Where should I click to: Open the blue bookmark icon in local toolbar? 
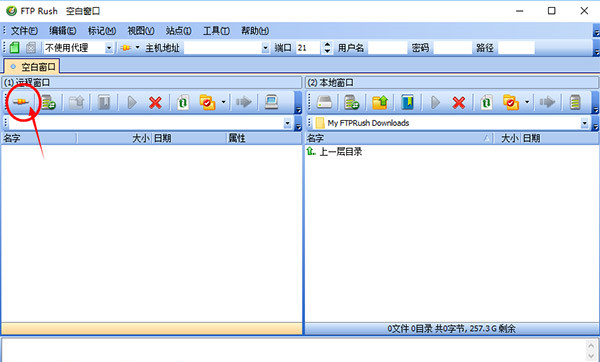tap(408, 102)
